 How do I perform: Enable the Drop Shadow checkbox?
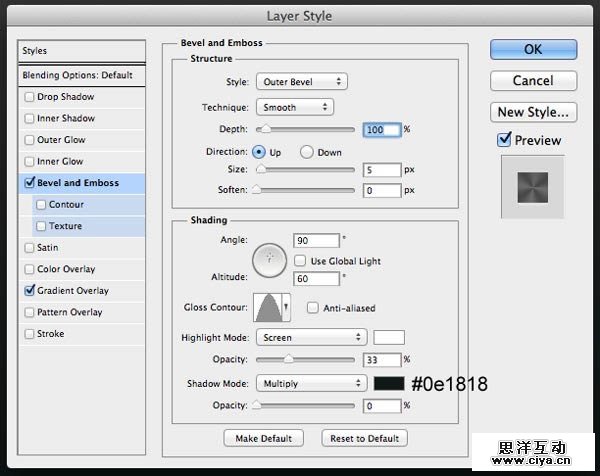29,97
